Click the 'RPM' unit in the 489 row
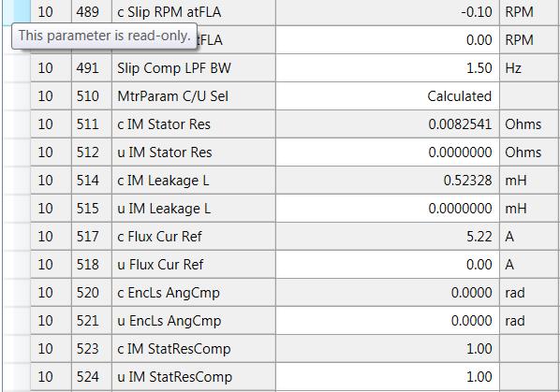 coord(519,12)
